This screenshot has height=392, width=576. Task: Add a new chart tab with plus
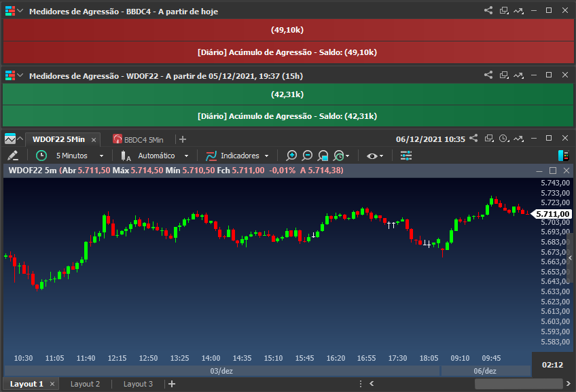click(x=183, y=139)
